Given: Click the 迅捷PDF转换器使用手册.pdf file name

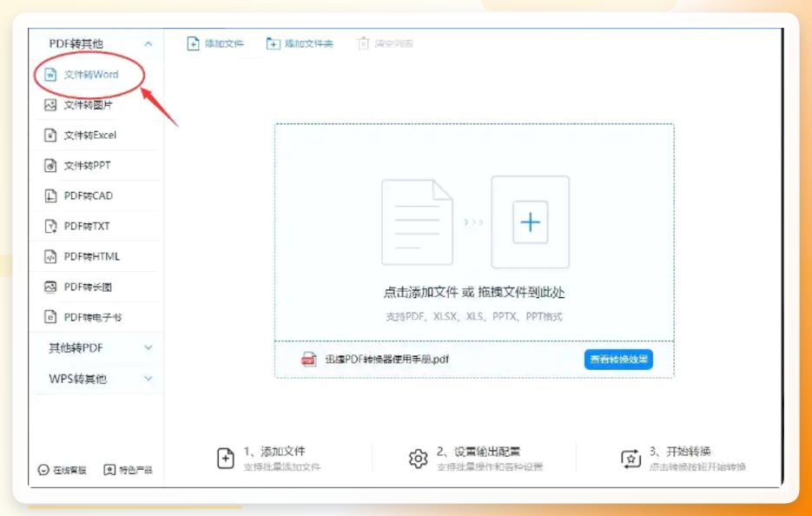Looking at the screenshot, I should [x=387, y=359].
